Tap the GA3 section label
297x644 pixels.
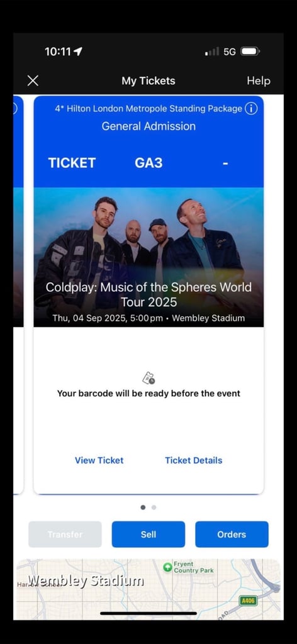point(148,163)
